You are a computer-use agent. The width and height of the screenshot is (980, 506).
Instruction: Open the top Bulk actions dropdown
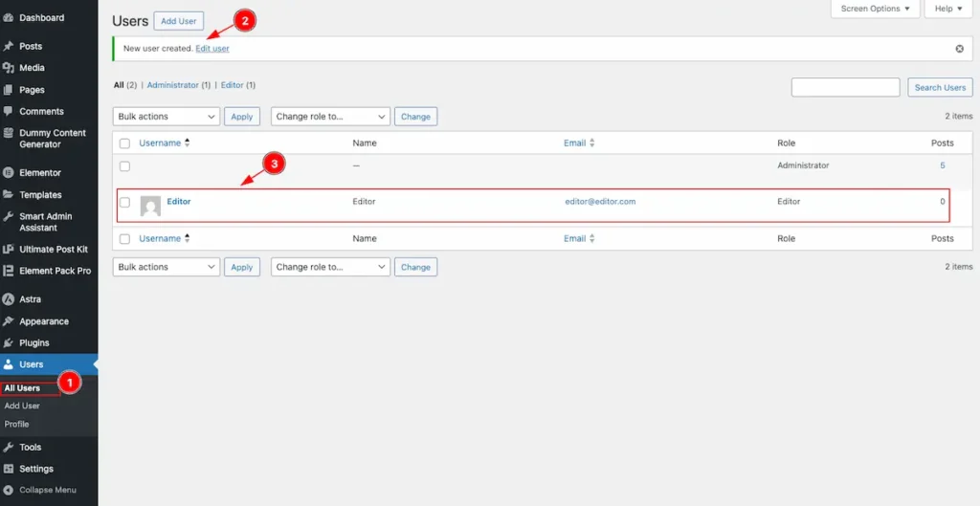tap(167, 117)
